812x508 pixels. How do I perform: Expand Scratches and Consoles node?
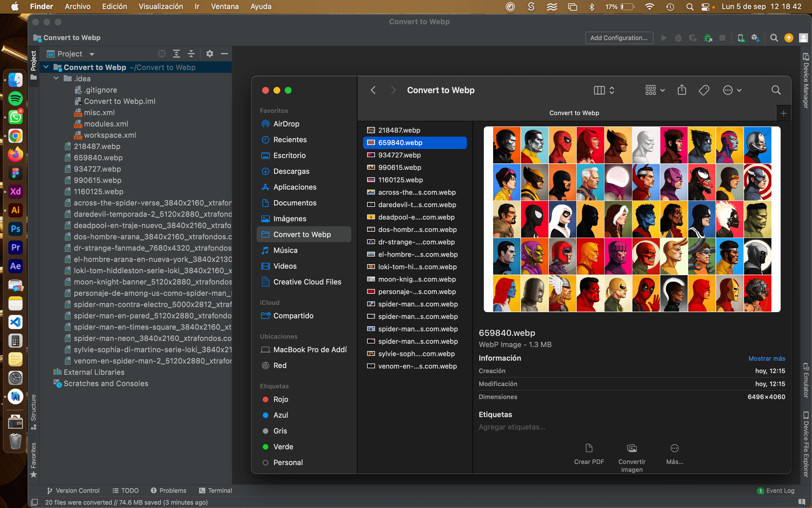(x=101, y=383)
